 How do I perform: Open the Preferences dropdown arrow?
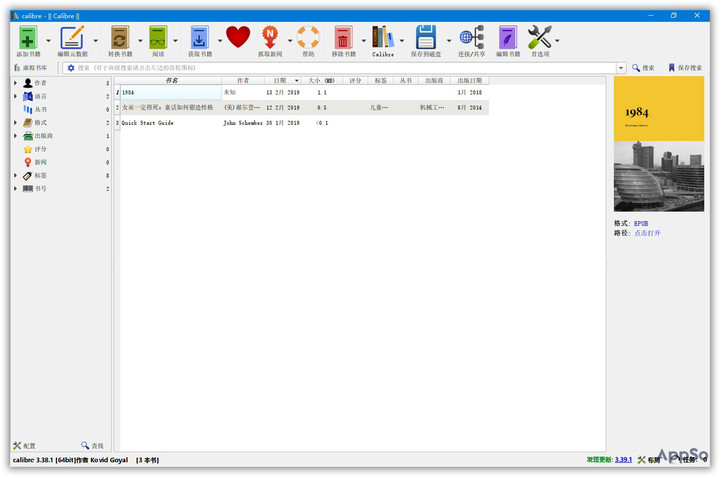557,40
